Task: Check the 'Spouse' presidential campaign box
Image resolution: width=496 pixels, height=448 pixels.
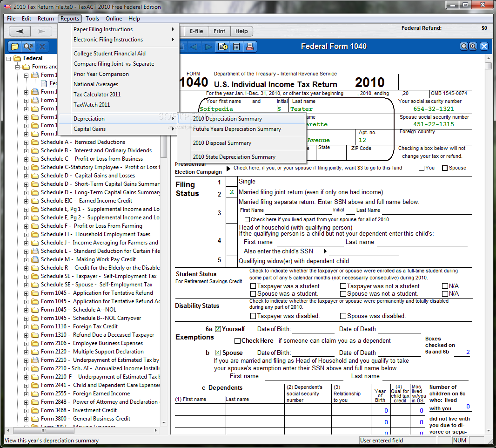Action: click(x=445, y=168)
